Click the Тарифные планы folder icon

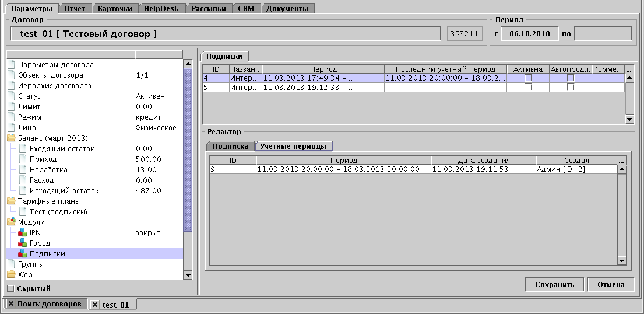click(11, 201)
